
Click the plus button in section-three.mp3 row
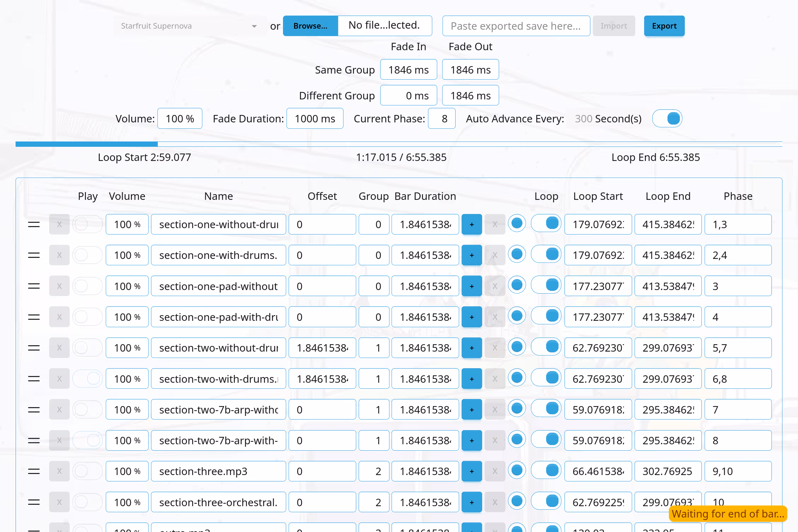pyautogui.click(x=472, y=471)
